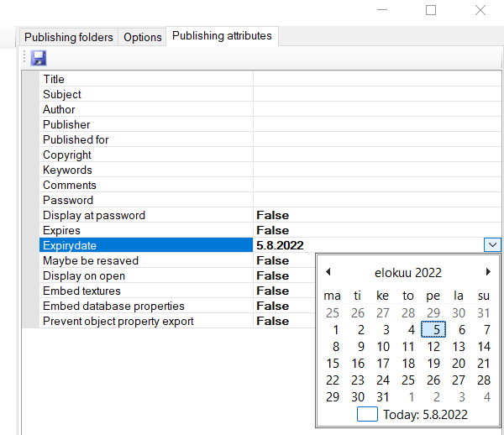Click the save disk icon in toolbar
The image size is (504, 435).
click(39, 58)
